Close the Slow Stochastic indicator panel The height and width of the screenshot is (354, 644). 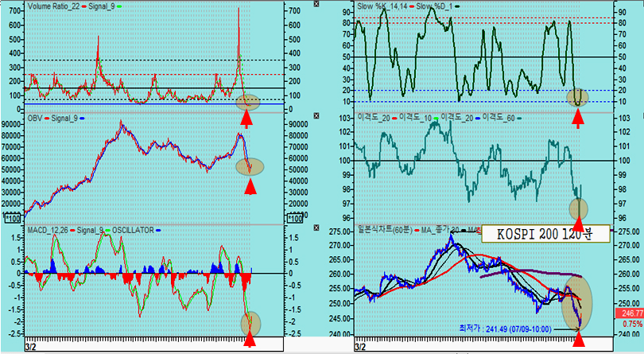tap(638, 5)
